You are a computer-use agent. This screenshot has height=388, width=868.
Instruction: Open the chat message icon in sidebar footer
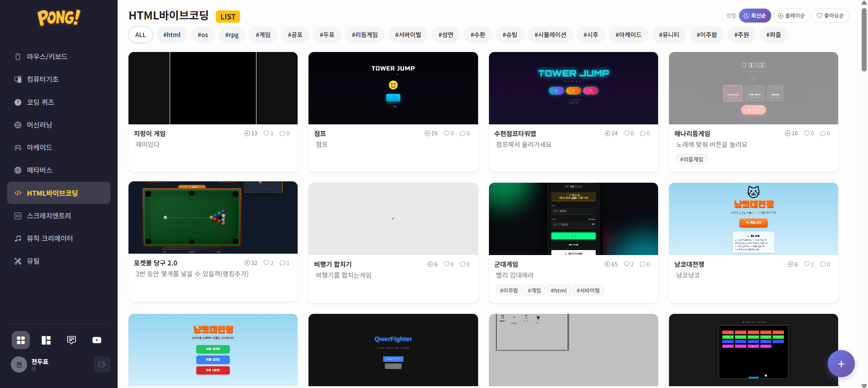coord(71,340)
